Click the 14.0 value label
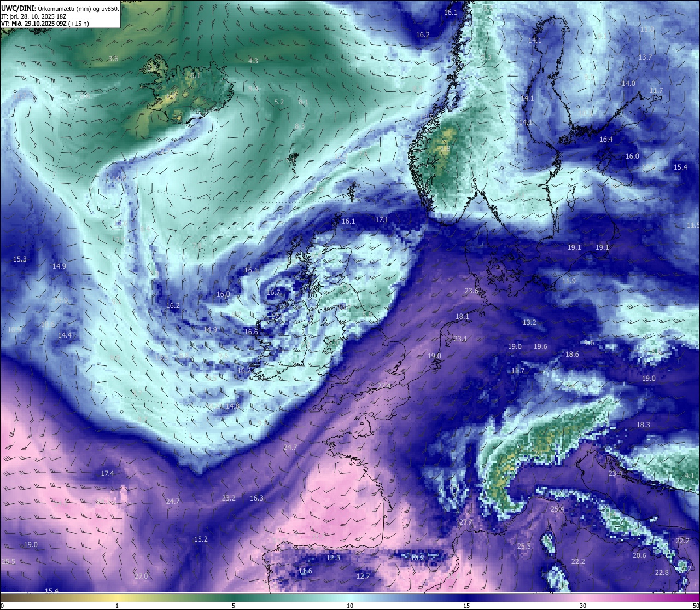The image size is (700, 610). (x=628, y=83)
